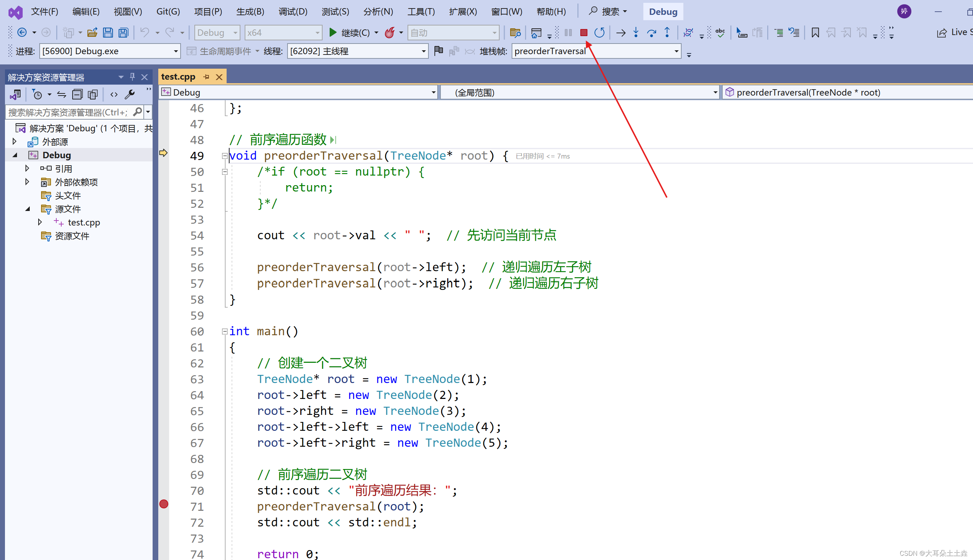Click the Hot Reload flame icon
The image size is (973, 560).
point(389,33)
